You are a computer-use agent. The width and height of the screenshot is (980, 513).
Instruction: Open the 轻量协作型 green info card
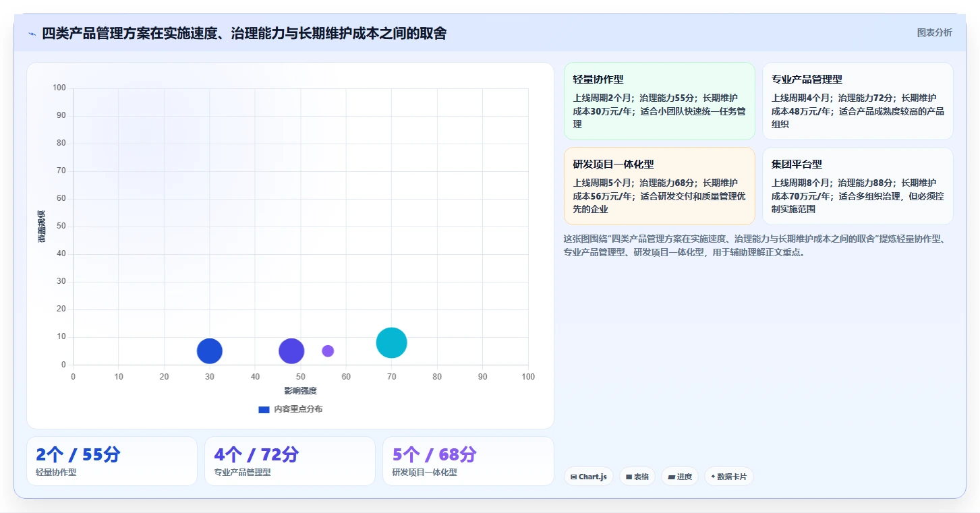pos(659,101)
